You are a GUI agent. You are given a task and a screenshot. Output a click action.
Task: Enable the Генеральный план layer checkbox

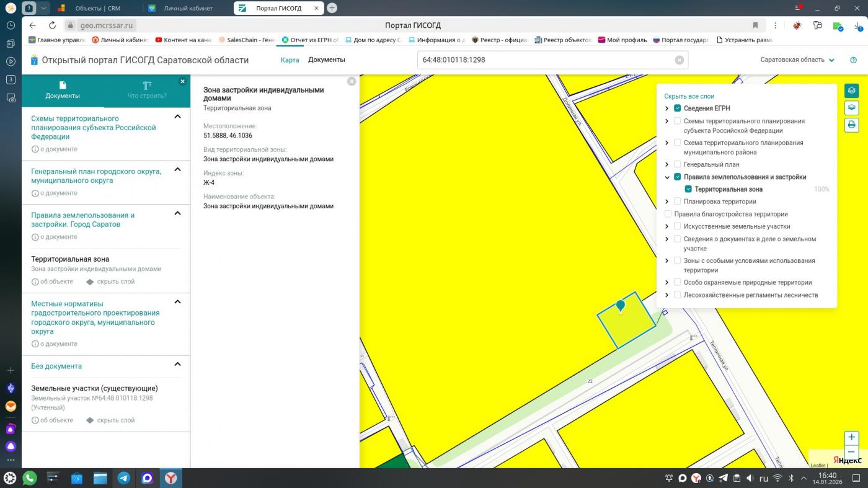pos(677,164)
